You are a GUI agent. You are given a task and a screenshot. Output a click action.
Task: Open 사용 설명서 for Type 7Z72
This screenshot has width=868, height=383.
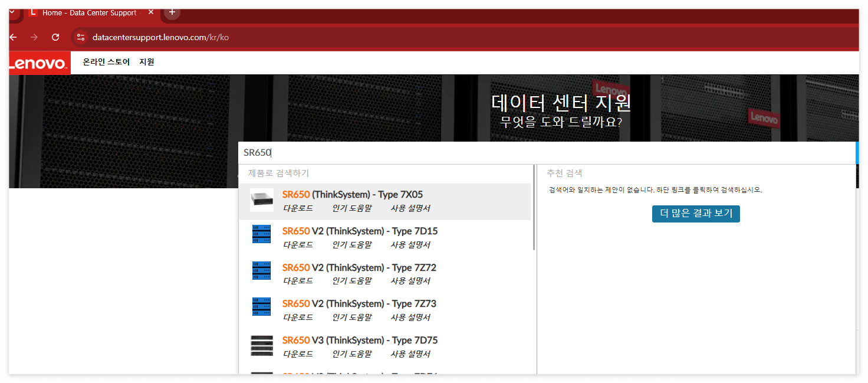[x=410, y=281]
